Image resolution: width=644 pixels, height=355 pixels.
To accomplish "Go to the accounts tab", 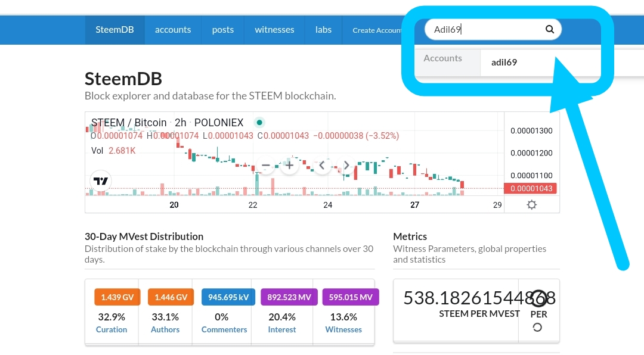I will coord(173,30).
